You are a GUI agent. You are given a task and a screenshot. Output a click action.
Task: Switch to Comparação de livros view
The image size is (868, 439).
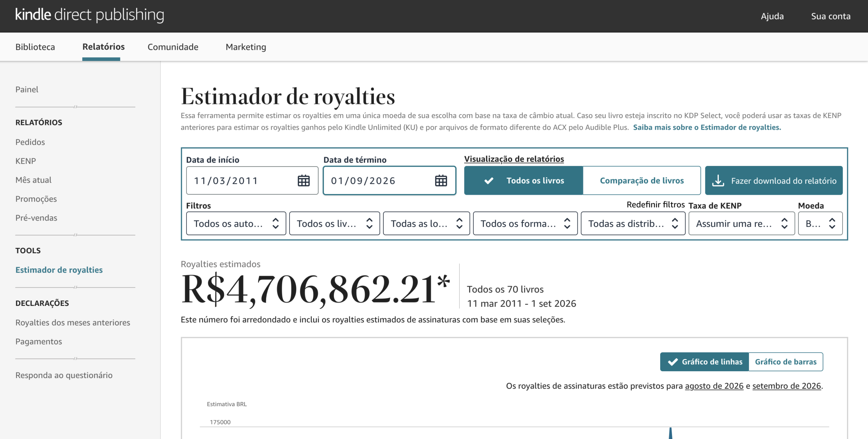pos(642,181)
